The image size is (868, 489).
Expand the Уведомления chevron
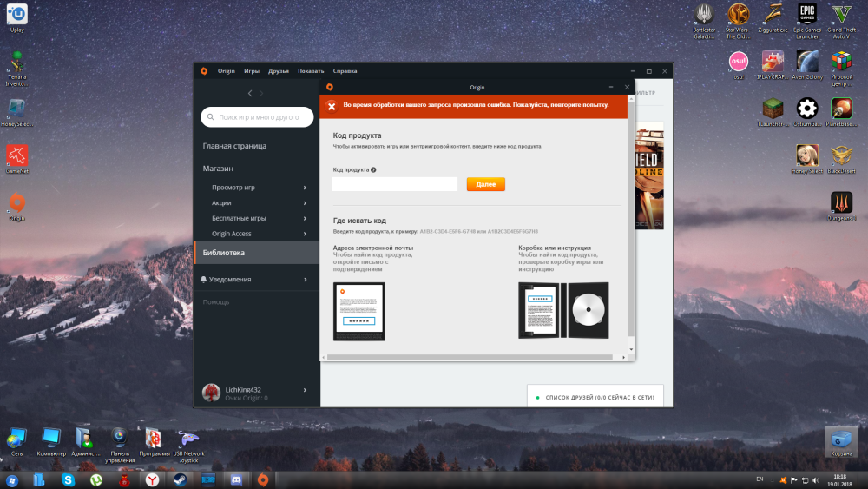click(x=305, y=280)
